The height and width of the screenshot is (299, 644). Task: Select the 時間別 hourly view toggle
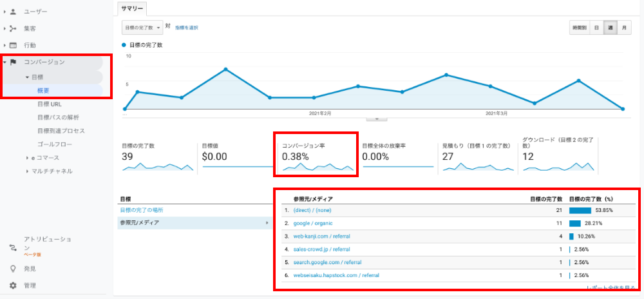[x=578, y=28]
